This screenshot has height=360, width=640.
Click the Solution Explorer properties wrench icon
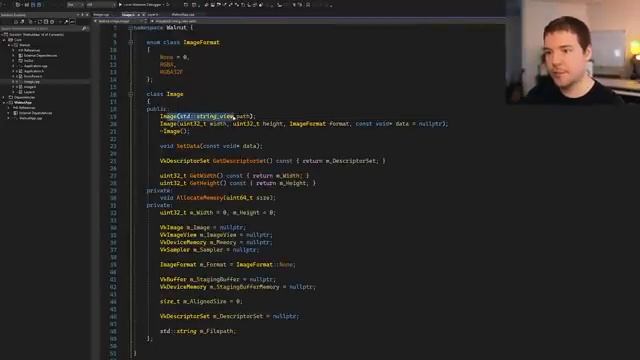point(66,21)
